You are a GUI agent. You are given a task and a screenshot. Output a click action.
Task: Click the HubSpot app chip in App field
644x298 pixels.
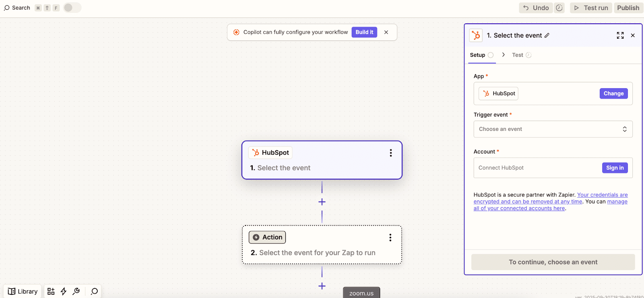click(x=498, y=93)
